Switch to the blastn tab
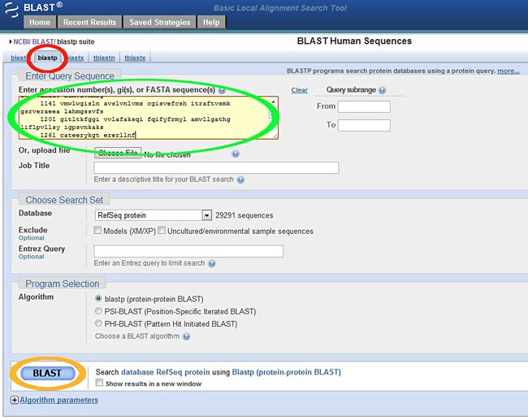This screenshot has height=420, width=528. [18, 58]
